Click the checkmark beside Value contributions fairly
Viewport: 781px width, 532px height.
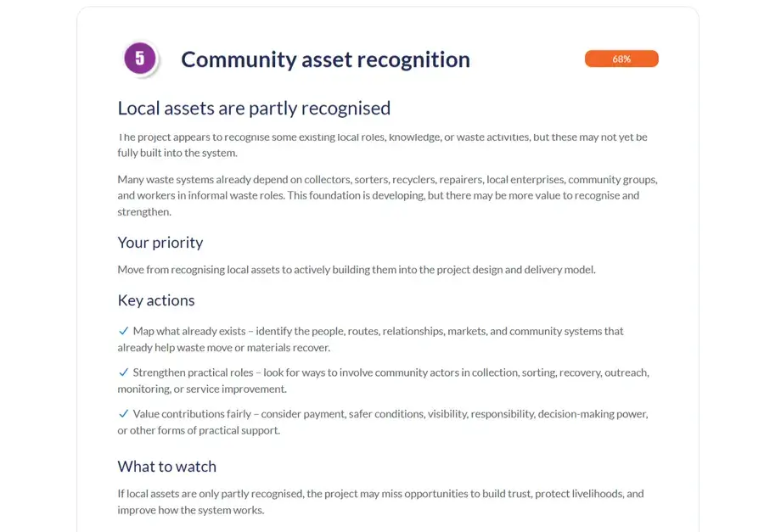pyautogui.click(x=124, y=413)
